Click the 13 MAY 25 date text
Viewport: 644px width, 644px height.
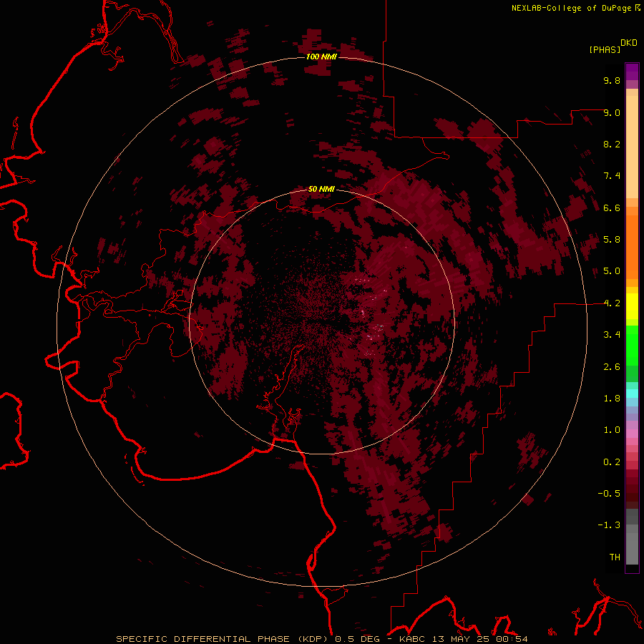click(x=460, y=639)
